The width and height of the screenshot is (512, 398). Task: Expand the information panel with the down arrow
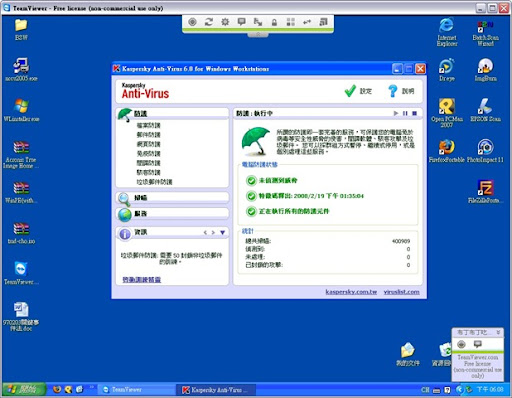pos(222,232)
